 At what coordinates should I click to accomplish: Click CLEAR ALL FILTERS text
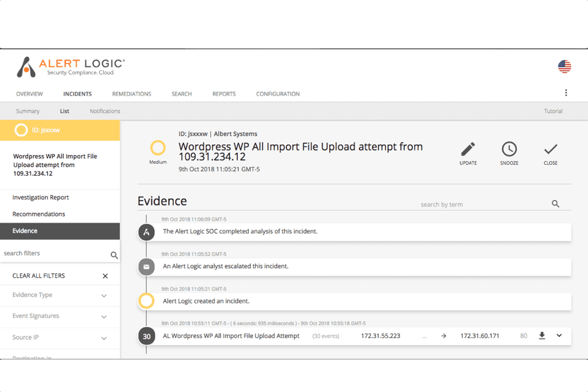[38, 276]
